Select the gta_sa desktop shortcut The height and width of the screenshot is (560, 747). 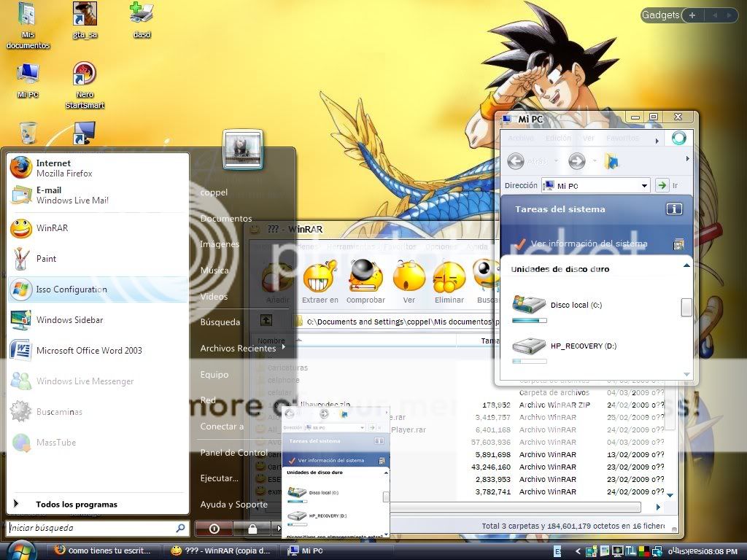85,20
